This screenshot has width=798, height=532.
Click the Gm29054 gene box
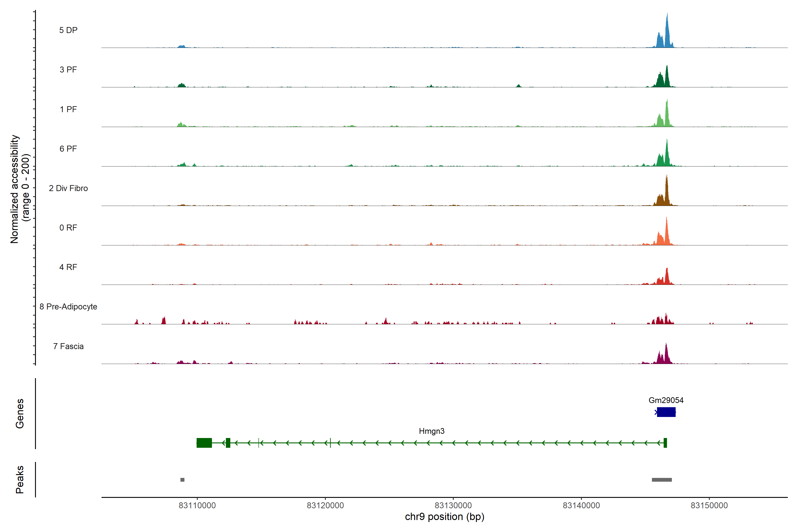(666, 412)
